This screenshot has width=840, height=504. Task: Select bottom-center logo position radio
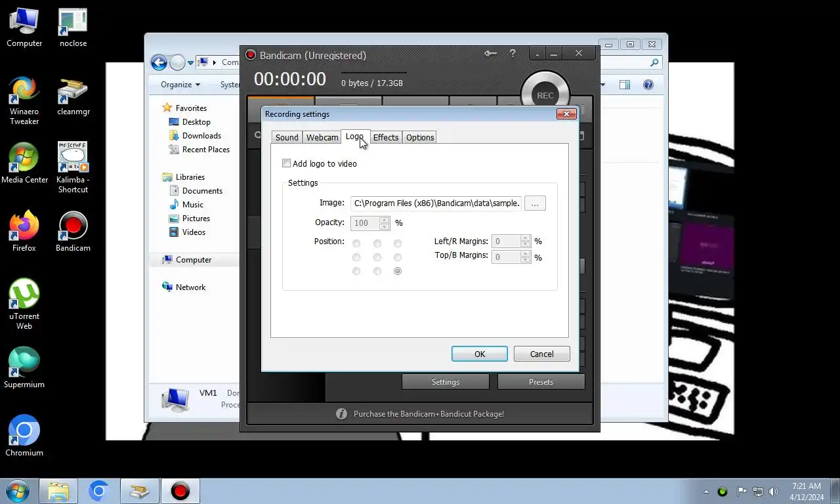tap(377, 271)
